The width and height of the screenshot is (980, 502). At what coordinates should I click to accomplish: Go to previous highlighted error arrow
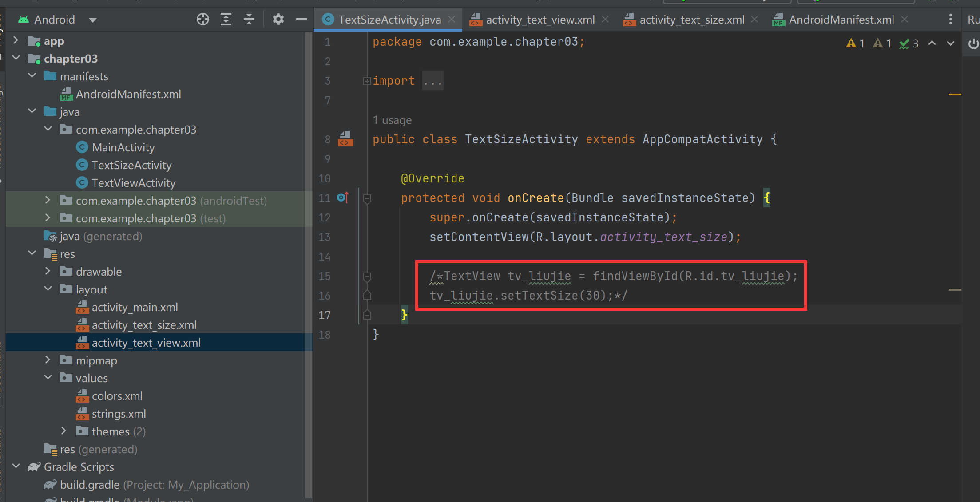click(x=932, y=43)
